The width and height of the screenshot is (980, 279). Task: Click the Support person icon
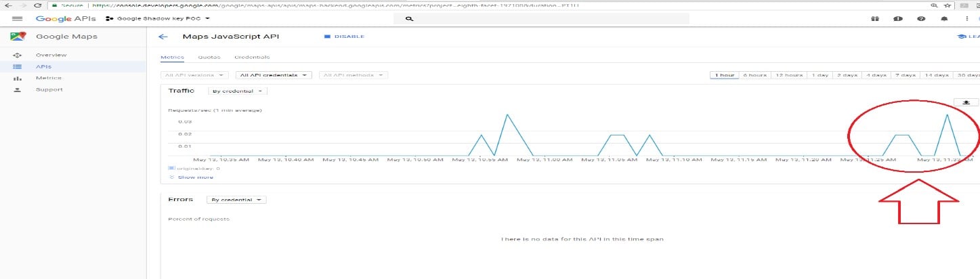18,89
